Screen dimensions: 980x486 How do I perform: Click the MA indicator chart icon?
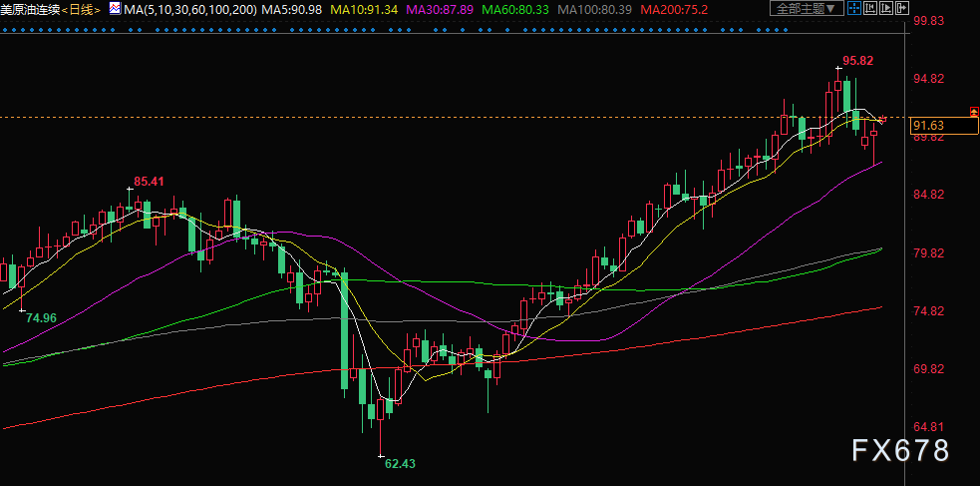(115, 9)
